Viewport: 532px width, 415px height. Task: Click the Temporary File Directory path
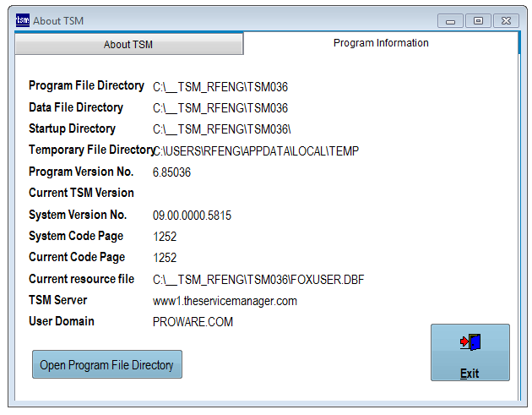(x=257, y=151)
